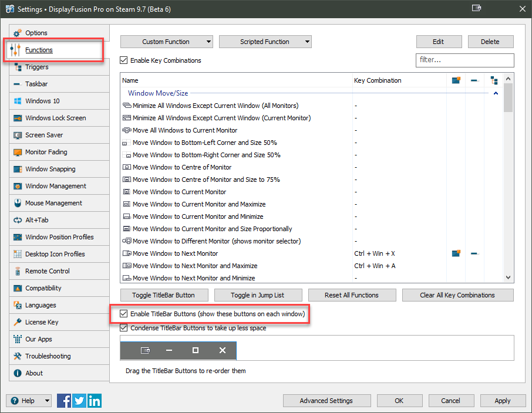Open the Window Position Profiles tab
532x413 pixels.
59,237
